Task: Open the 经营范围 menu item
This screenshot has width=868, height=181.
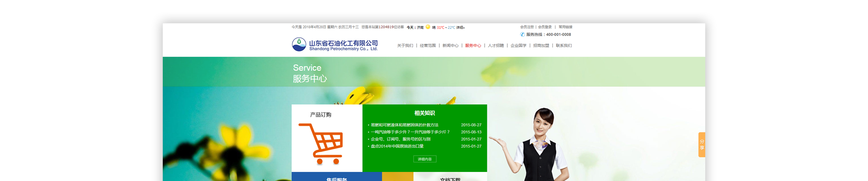Action: pyautogui.click(x=428, y=46)
